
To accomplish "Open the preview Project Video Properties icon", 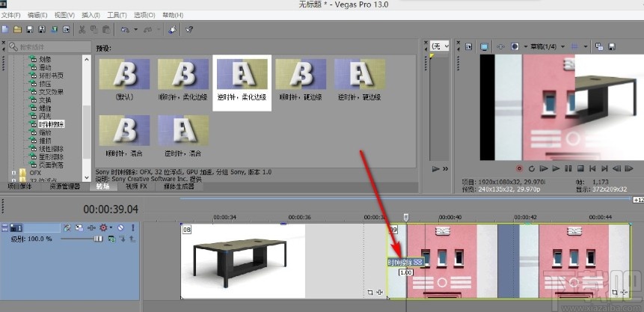I will pyautogui.click(x=469, y=46).
